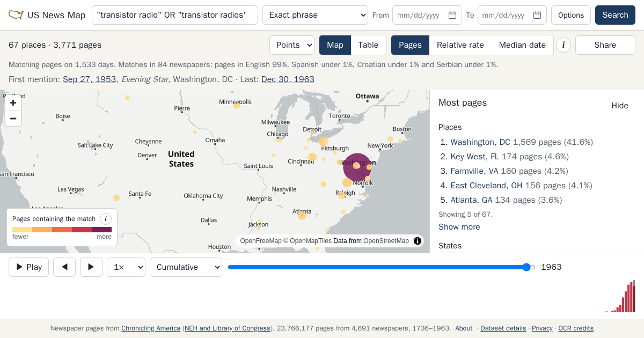The height and width of the screenshot is (338, 644).
Task: Open the Exact phrase match dropdown
Action: (x=315, y=15)
